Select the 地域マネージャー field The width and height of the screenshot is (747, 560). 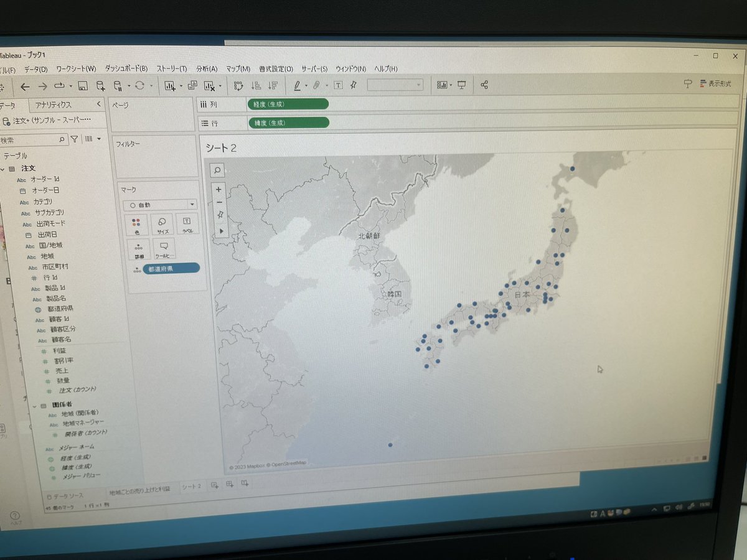point(83,423)
